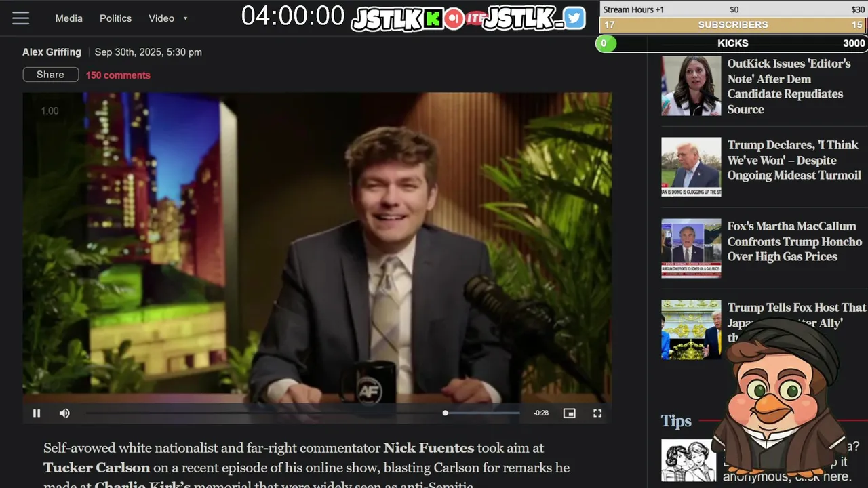The height and width of the screenshot is (488, 868).
Task: Click the Twitter bird icon in overlay
Action: pos(574,18)
